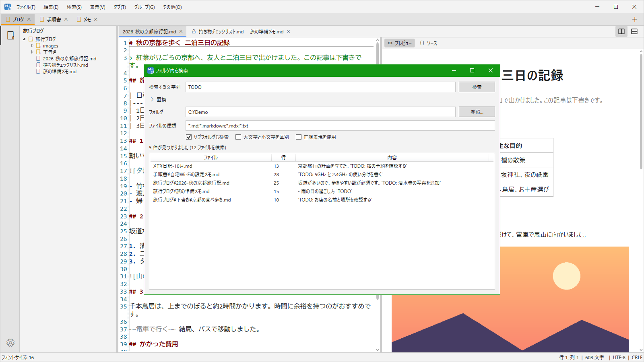Close the 2026-秋の京都旅行記.md editor tab

[181, 31]
